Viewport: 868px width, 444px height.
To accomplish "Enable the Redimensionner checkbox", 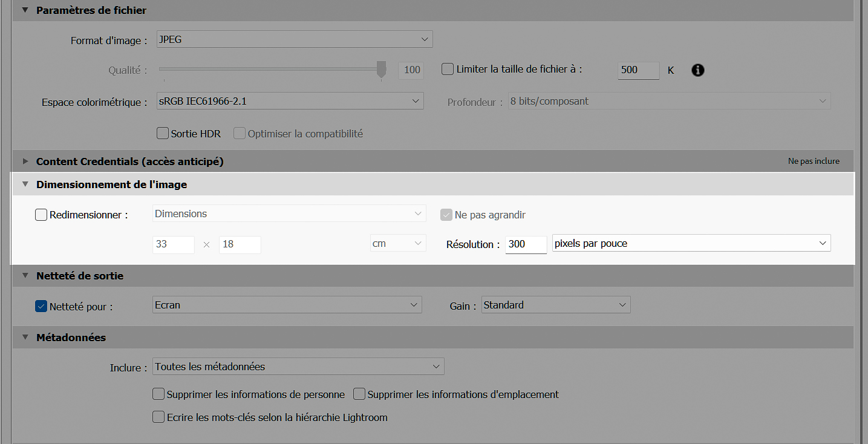I will tap(41, 214).
